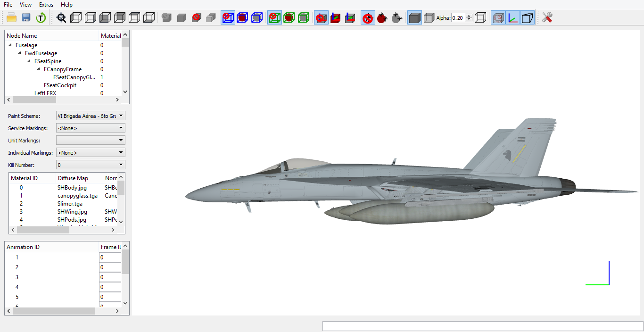Collapse the FwdFuselage tree node
The height and width of the screenshot is (332, 644).
click(20, 53)
